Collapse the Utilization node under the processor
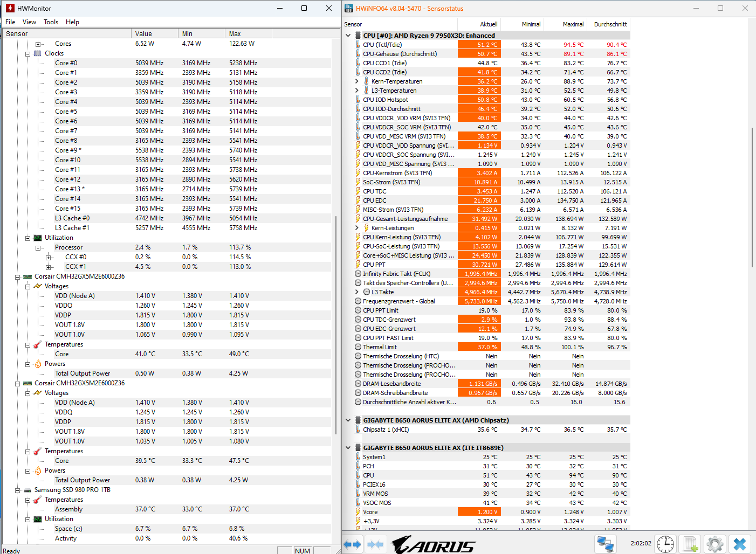 28,238
